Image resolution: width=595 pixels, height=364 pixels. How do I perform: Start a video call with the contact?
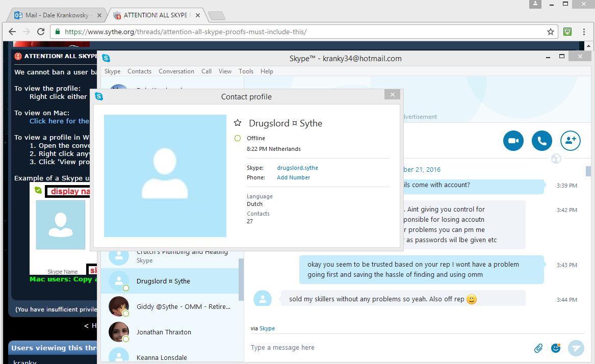pyautogui.click(x=513, y=141)
